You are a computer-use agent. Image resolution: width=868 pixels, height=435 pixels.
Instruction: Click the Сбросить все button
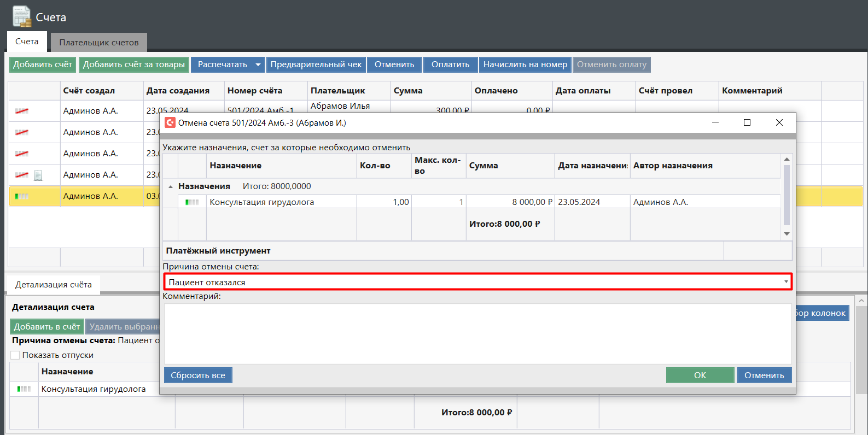tap(198, 375)
